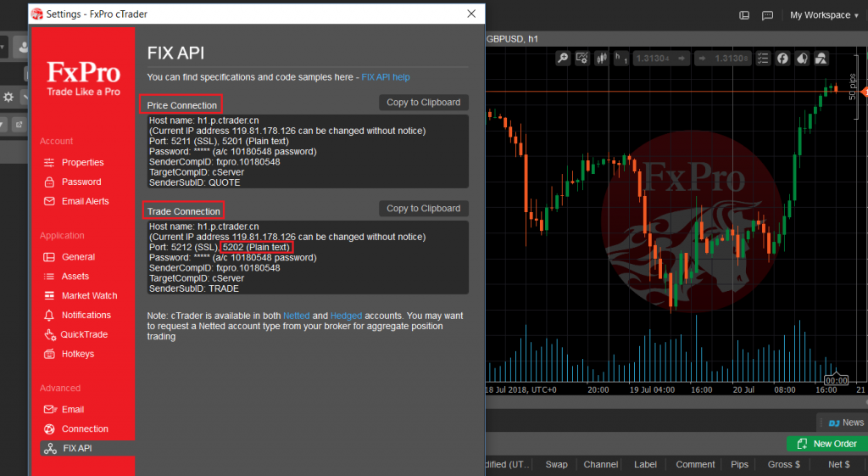
Task: Open the Password settings page
Action: click(x=73, y=182)
